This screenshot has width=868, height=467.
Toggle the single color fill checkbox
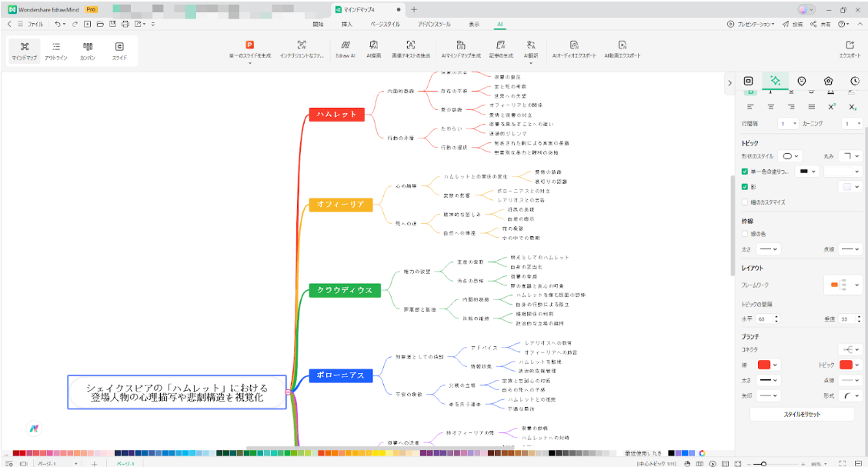tap(745, 172)
